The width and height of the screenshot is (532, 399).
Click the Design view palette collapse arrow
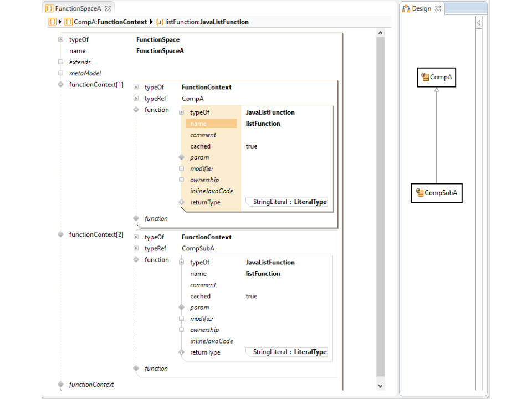click(479, 23)
